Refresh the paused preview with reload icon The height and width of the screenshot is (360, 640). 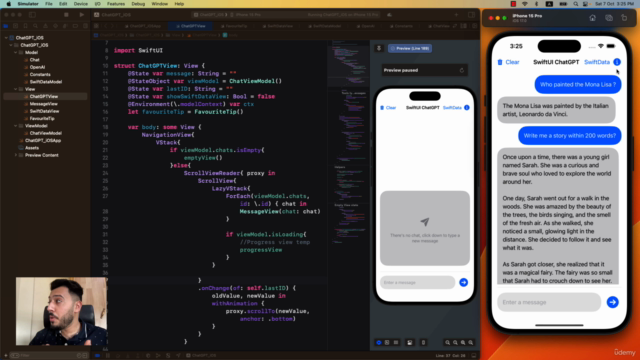[462, 70]
